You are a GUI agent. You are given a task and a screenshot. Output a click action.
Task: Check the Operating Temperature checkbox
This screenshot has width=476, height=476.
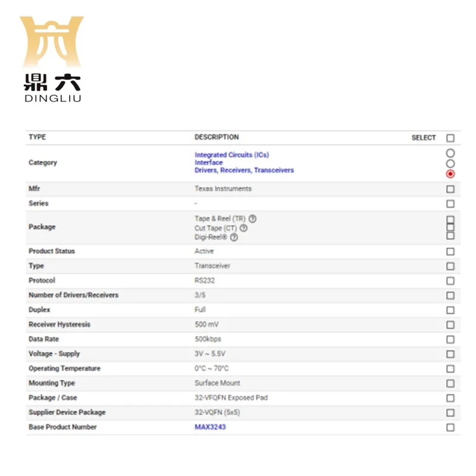click(450, 369)
